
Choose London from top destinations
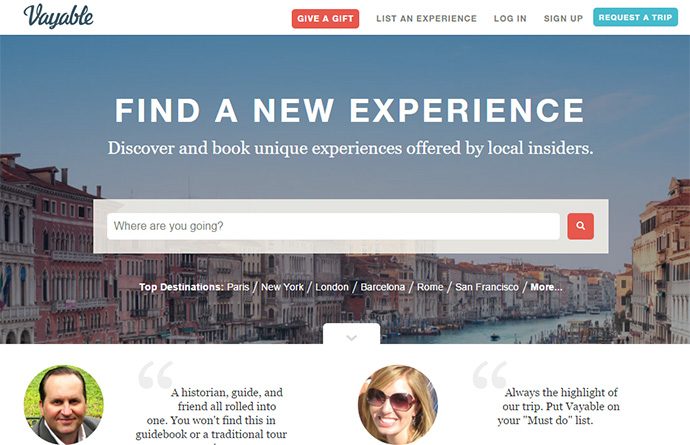point(332,287)
